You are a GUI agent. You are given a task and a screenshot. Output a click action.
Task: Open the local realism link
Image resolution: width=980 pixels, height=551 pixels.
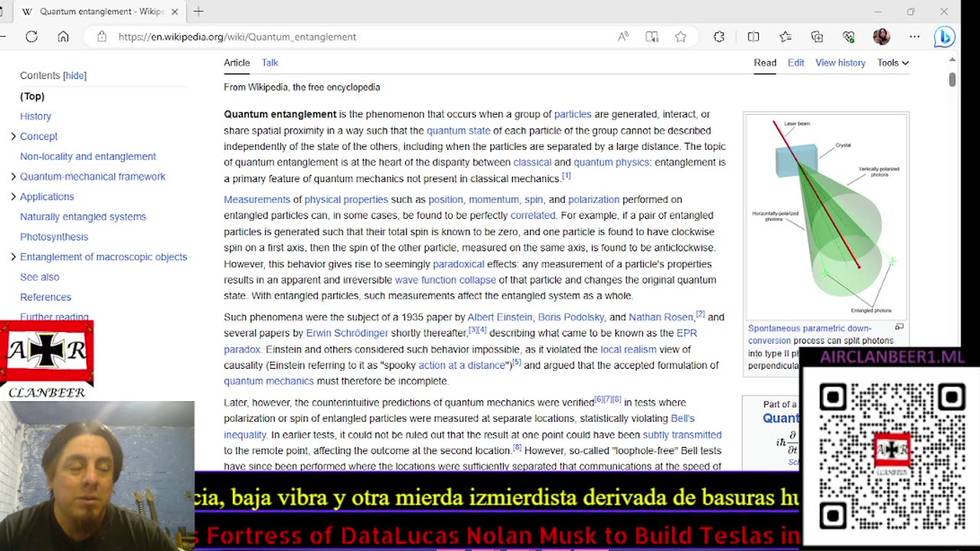point(629,350)
